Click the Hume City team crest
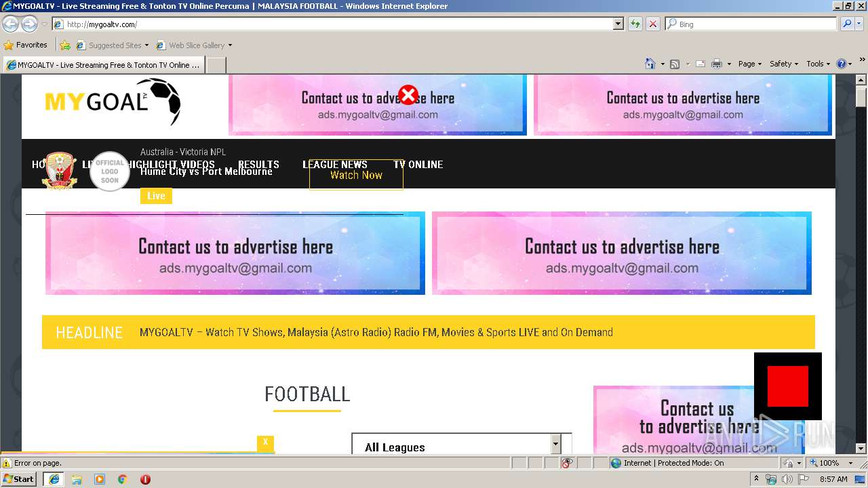Screen dimensions: 868x488 pos(60,171)
